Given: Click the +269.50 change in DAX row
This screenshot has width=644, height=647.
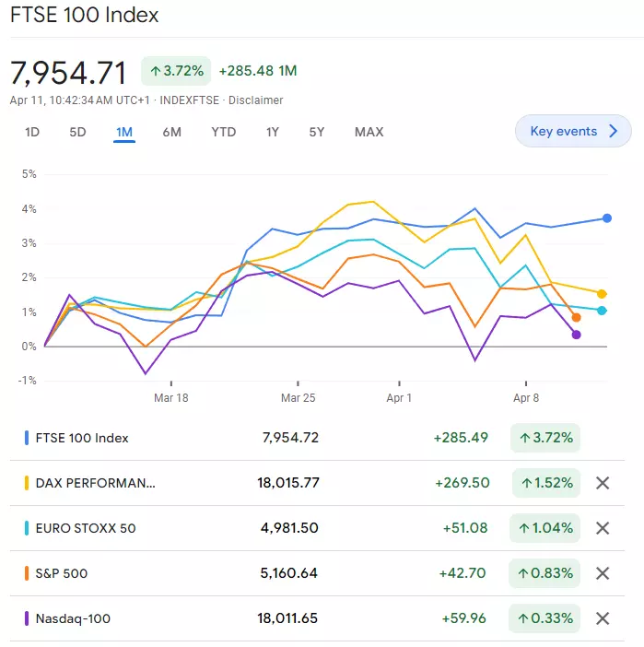Looking at the screenshot, I should pos(463,483).
